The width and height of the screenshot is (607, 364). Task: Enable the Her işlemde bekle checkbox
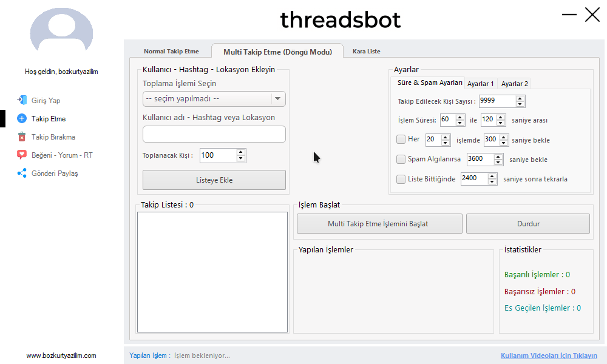click(401, 140)
